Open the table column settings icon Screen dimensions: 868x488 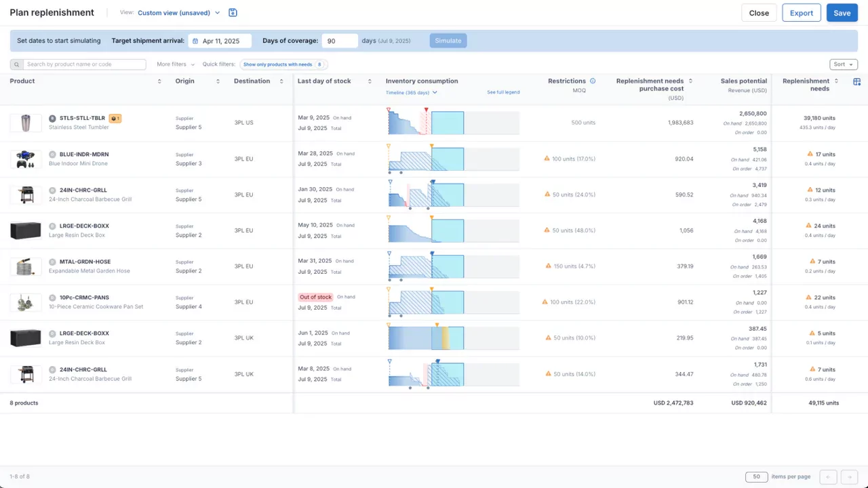click(856, 81)
